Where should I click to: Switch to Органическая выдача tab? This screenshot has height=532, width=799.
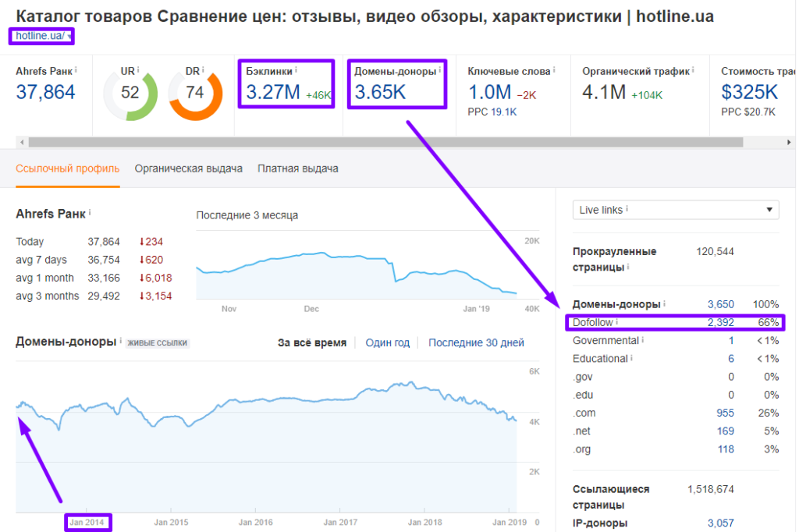tap(188, 168)
